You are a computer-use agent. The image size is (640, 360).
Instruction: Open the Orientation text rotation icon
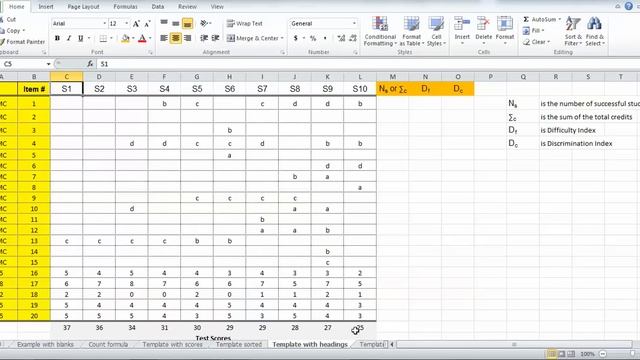pos(204,23)
